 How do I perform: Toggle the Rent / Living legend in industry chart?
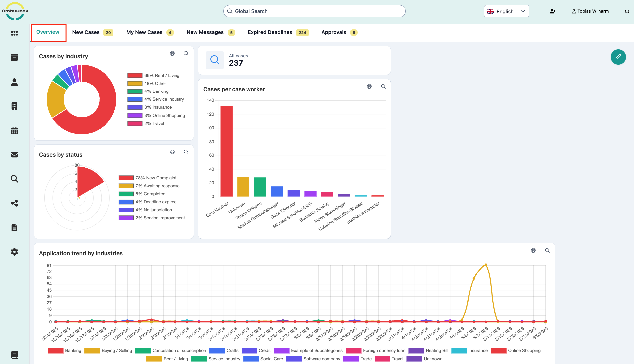(x=153, y=76)
